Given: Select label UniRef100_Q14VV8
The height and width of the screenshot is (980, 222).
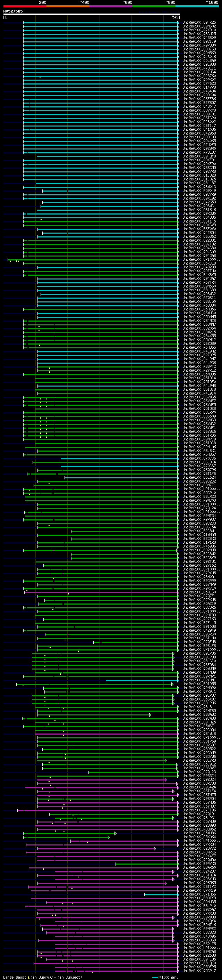Looking at the screenshot, I should pyautogui.click(x=199, y=87).
